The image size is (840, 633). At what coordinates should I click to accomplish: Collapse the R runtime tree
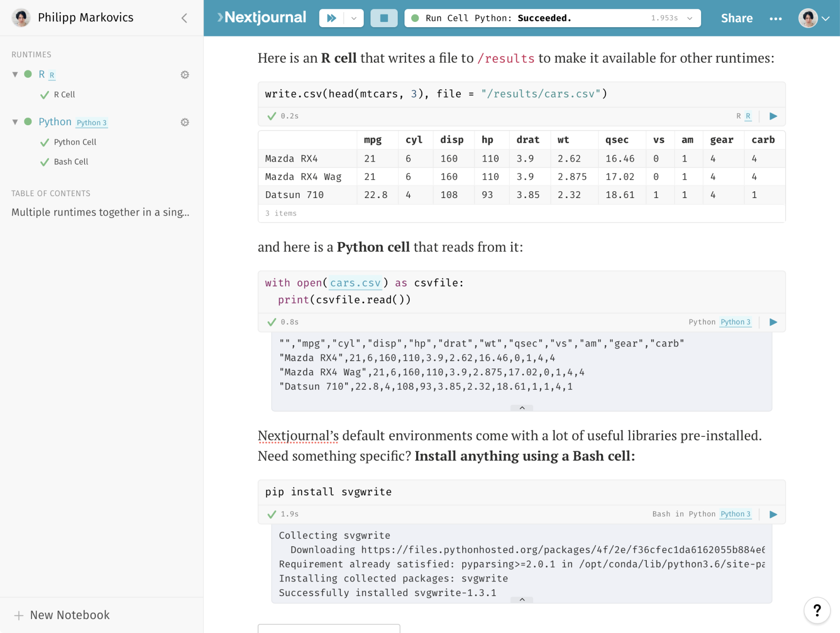[15, 74]
